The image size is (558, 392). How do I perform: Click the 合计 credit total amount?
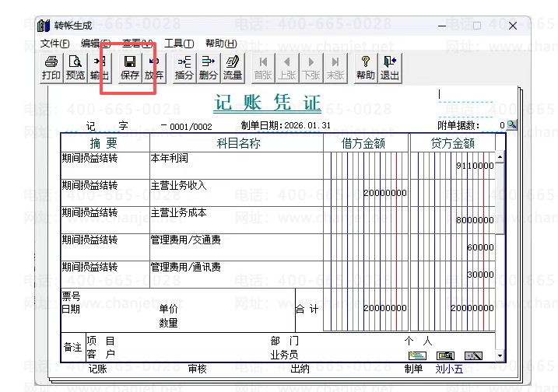pyautogui.click(x=472, y=308)
